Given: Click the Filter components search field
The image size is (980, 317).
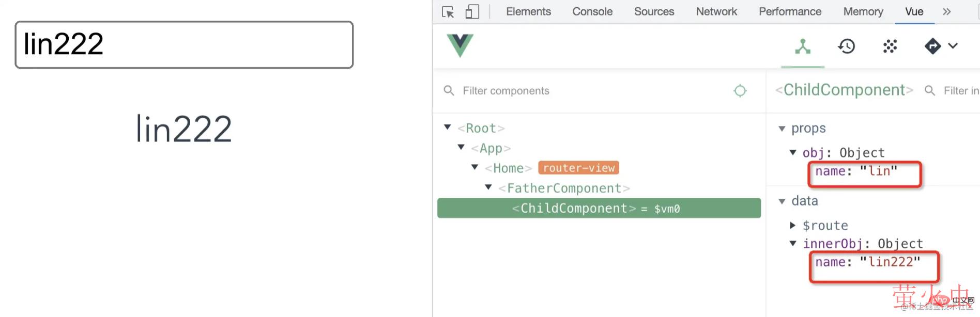Looking at the screenshot, I should pyautogui.click(x=589, y=91).
